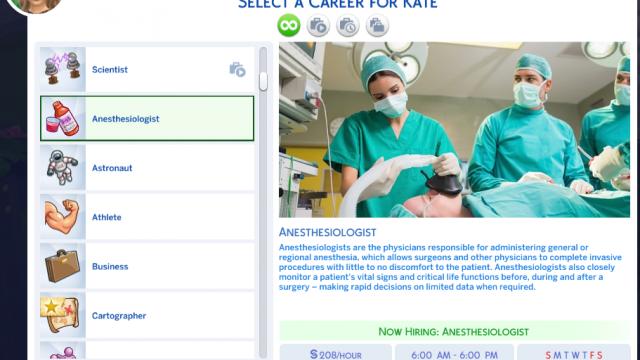Click the Business briefcase icon
640x360 pixels.
[x=62, y=267]
